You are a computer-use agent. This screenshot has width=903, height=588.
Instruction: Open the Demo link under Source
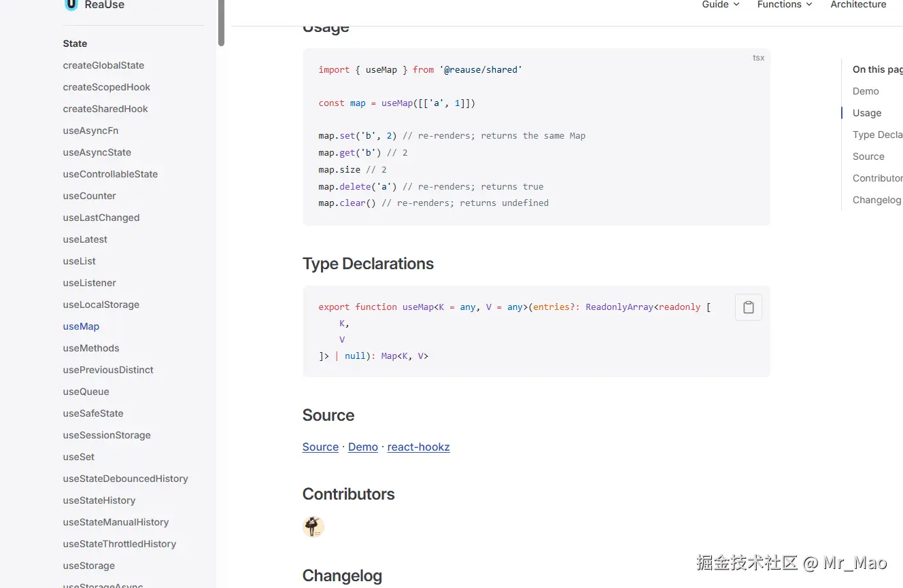click(363, 447)
